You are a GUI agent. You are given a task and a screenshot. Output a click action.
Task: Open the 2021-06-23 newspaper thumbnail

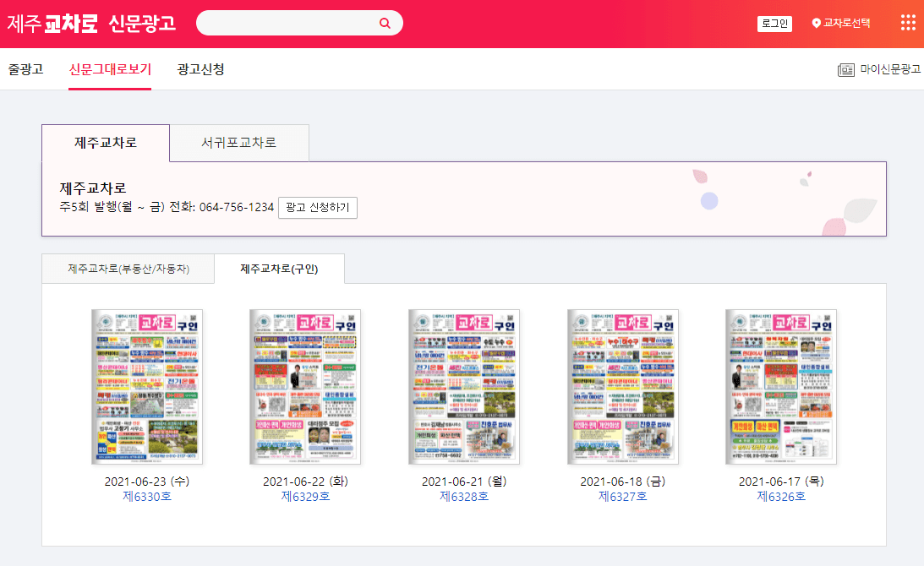click(145, 387)
